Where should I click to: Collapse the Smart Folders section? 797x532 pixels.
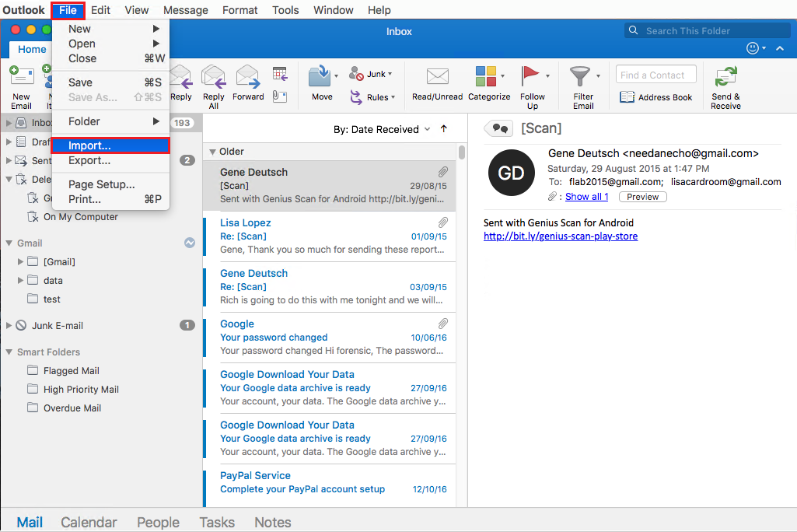[9, 352]
